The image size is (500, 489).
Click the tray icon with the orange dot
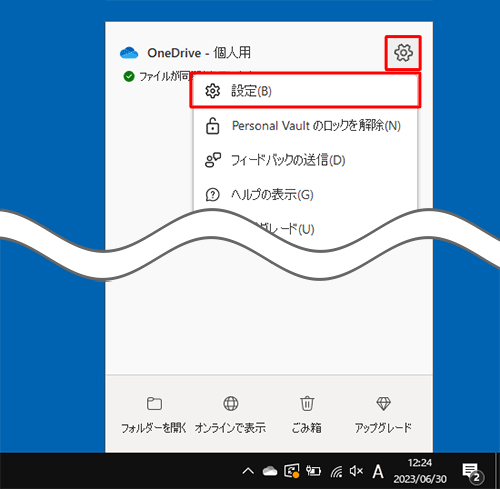pyautogui.click(x=291, y=471)
